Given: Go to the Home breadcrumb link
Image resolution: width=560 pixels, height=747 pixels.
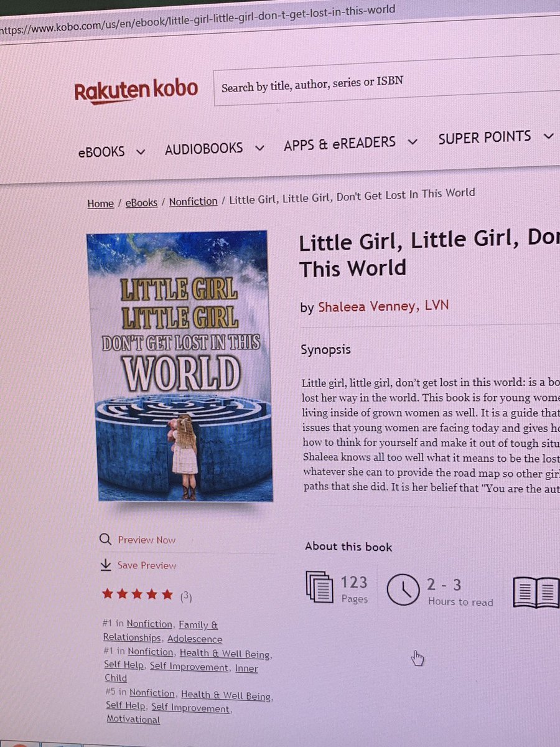Looking at the screenshot, I should click(100, 204).
